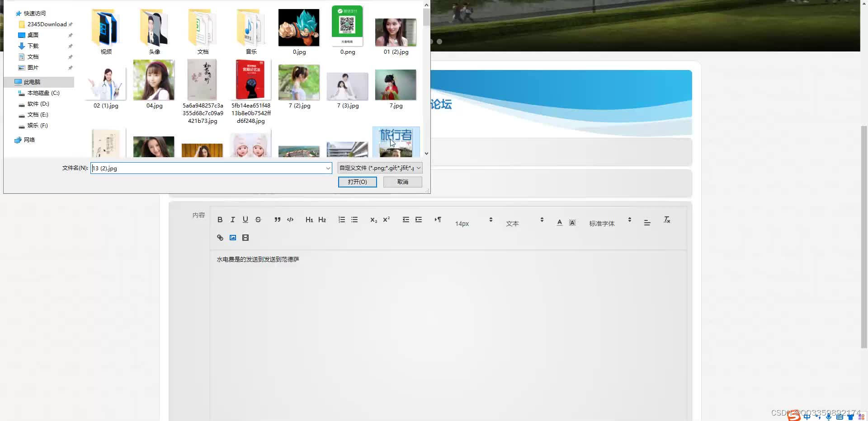Screen dimensions: 868x421
Task: Select the highlighted 旅行者 magazine thumbnail
Action: (396, 142)
